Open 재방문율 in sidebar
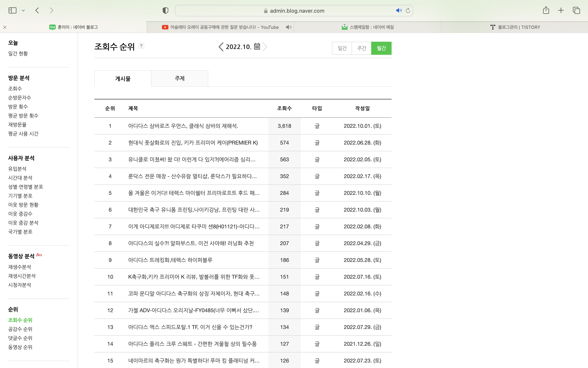The image size is (588, 368). coord(17,125)
